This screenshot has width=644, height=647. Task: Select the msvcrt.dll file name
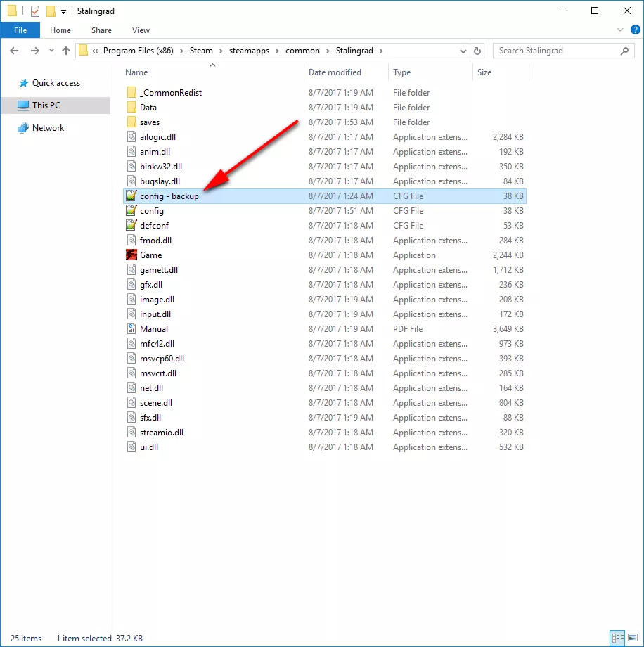click(158, 373)
